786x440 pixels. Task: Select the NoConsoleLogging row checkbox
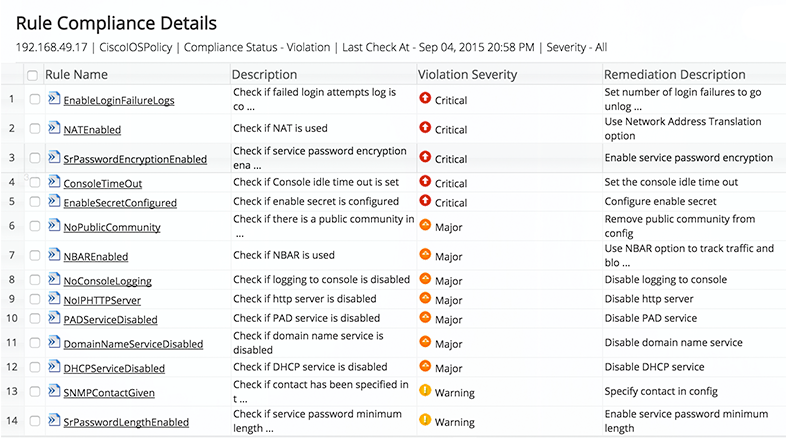pyautogui.click(x=35, y=280)
